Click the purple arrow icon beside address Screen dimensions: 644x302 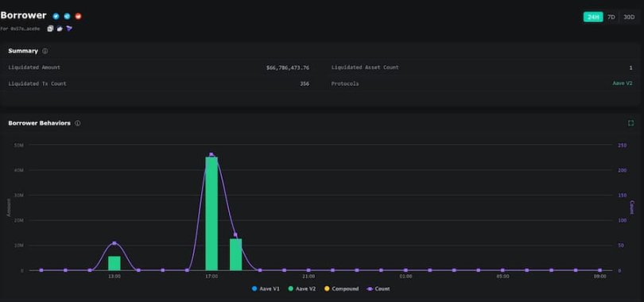pos(68,29)
